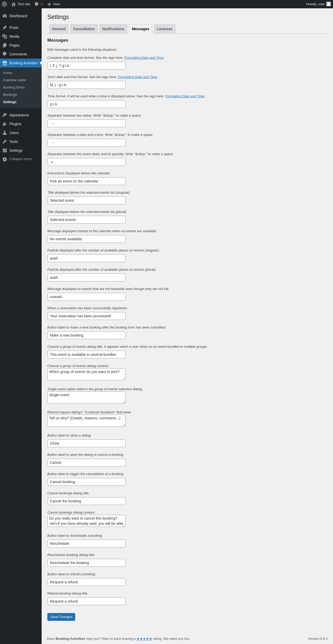Screen dimensions: 333x644
Task: Focus the Cancel bookings dialog content textarea
Action: pos(86,521)
